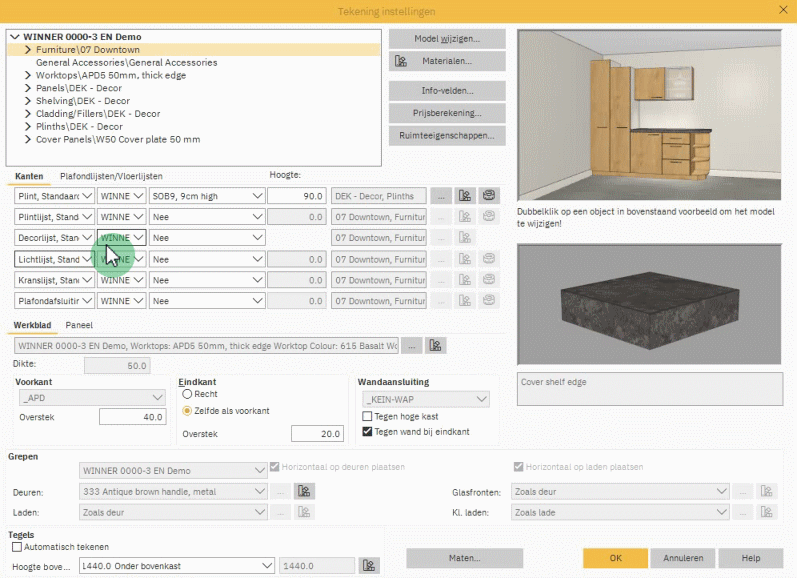Enable Tegen hoge kast checkbox
Screen dimensions: 797x578
367,416
